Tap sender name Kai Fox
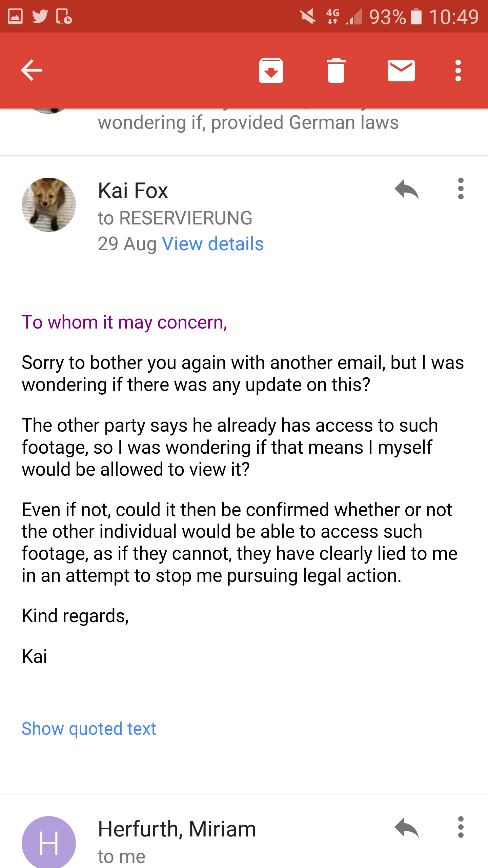The height and width of the screenshot is (868, 488). (x=133, y=191)
